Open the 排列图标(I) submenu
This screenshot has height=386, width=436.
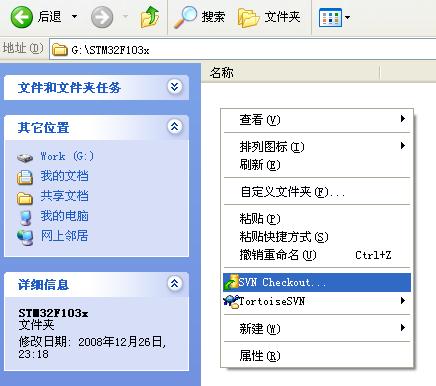[317, 146]
